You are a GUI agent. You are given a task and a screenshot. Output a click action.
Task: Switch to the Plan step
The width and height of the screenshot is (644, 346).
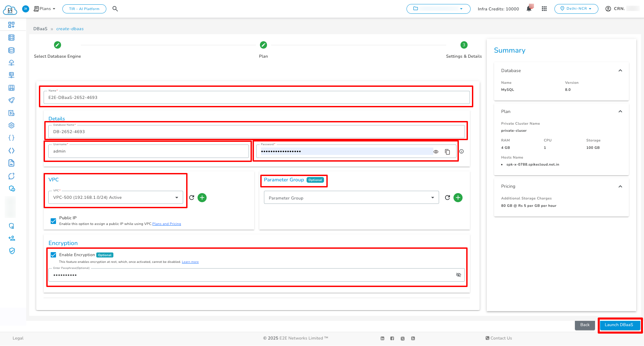(263, 45)
